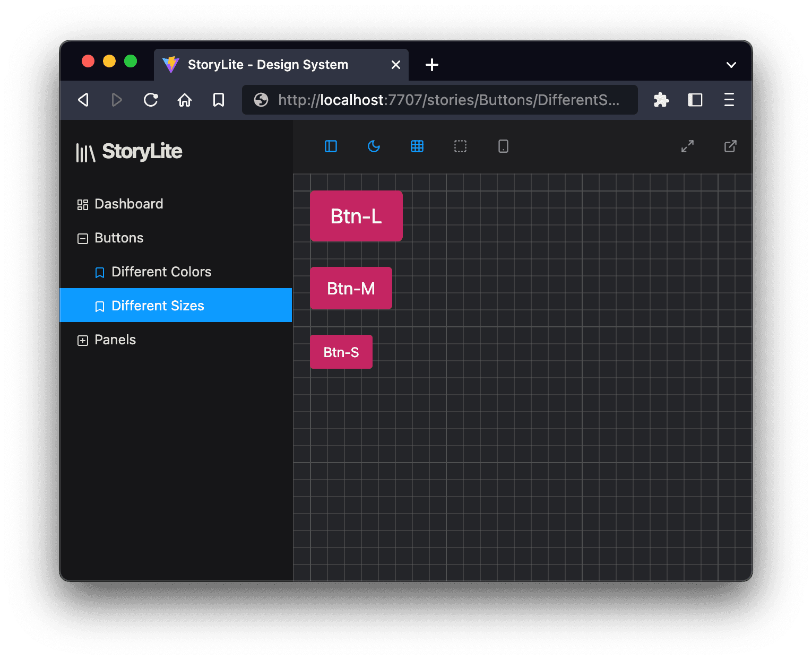
Task: Open the browser menu chevron at top right
Action: click(731, 65)
